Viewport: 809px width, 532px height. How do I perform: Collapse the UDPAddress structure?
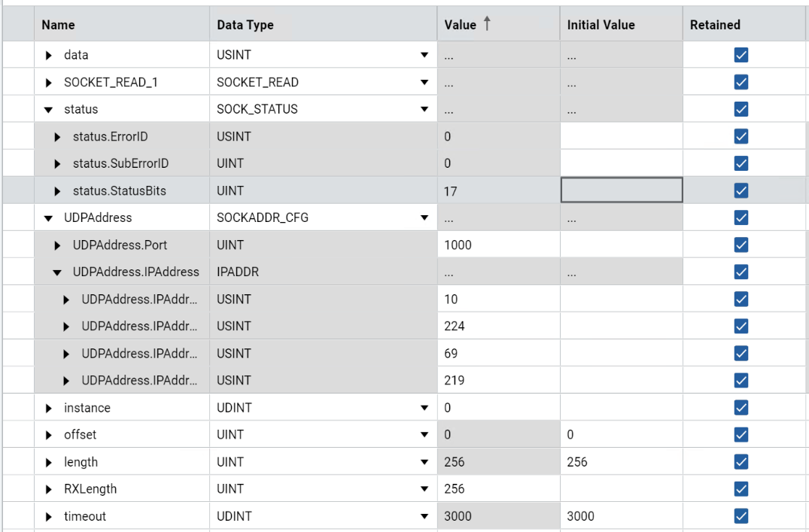pos(49,218)
